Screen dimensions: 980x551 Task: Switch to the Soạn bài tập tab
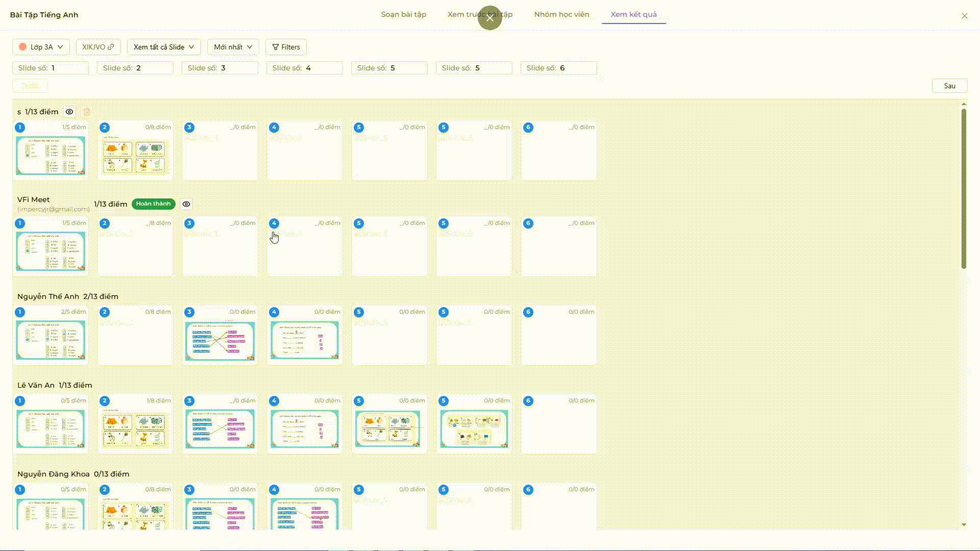point(403,14)
